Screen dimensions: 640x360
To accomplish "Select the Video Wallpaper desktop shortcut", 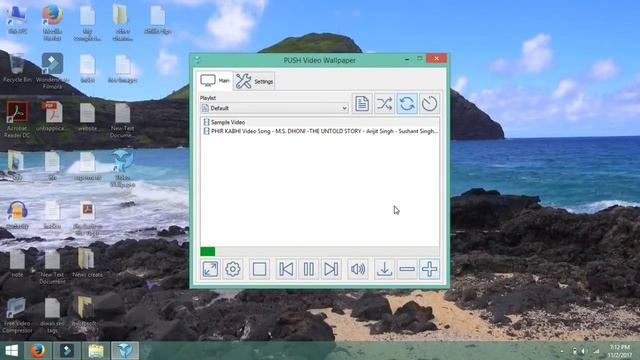I will (x=122, y=169).
